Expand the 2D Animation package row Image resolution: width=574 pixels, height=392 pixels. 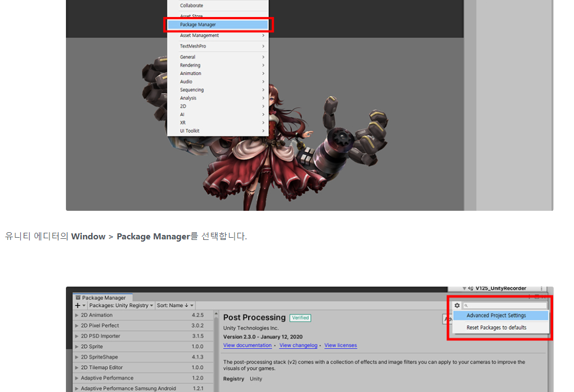pos(76,315)
